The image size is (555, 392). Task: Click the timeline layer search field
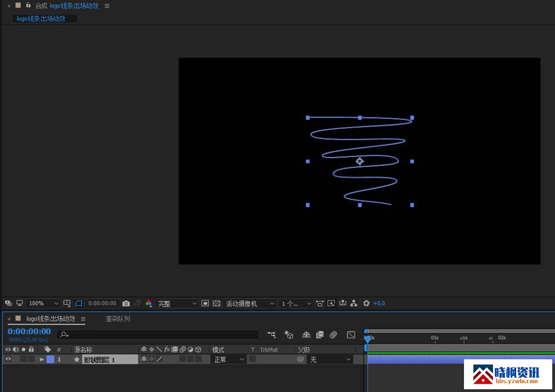[x=158, y=334]
